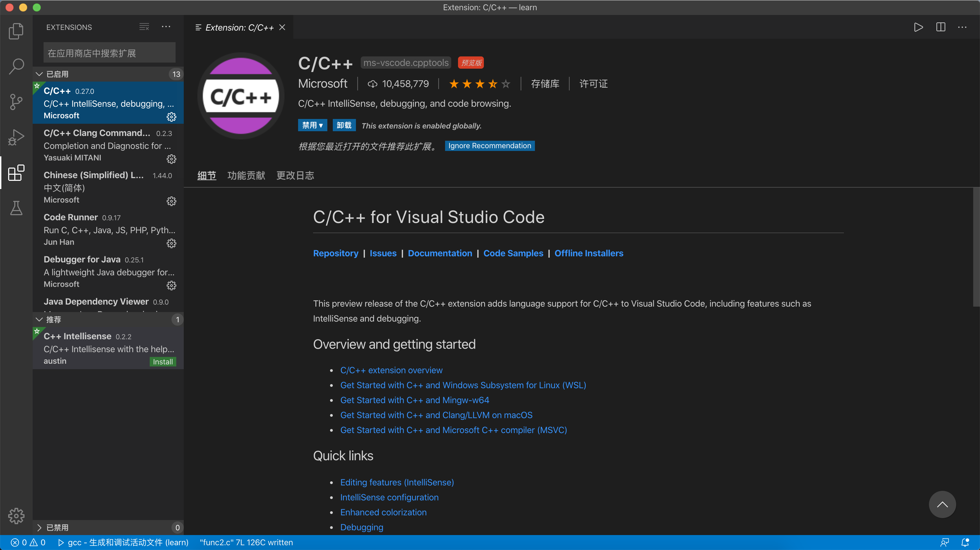Toggle disable the C/C++ extension

click(310, 125)
